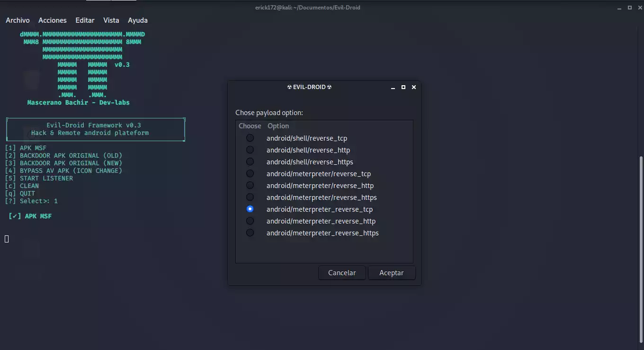The width and height of the screenshot is (644, 350).
Task: Click the '[1] APK MSF' terminal line
Action: (x=26, y=148)
